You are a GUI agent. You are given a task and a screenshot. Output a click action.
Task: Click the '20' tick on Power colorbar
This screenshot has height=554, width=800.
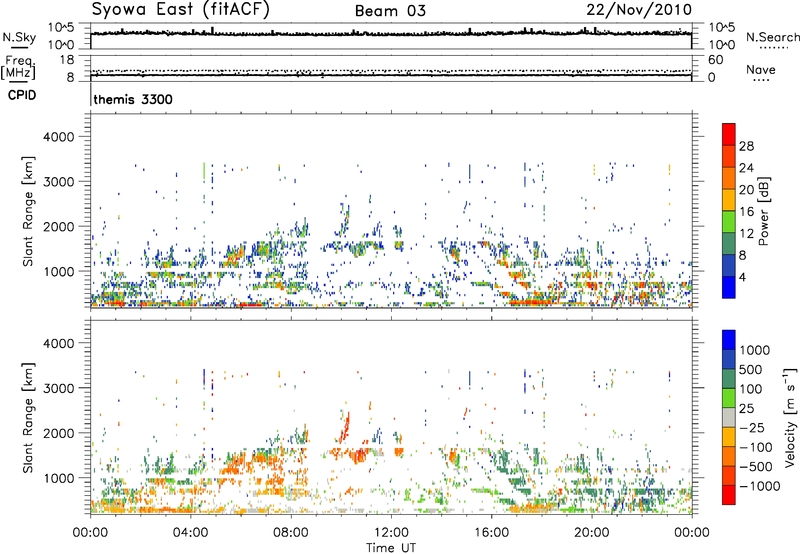(746, 190)
